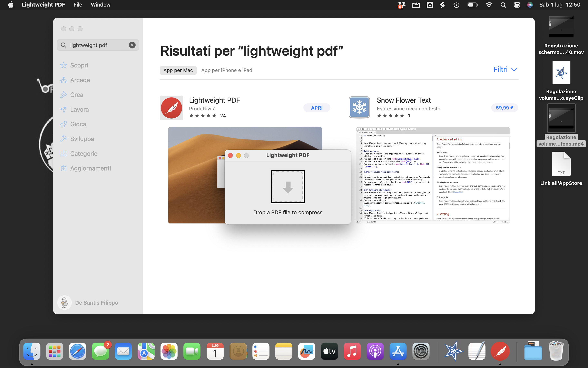Open Contacts from the Dock
This screenshot has height=368, width=588.
(x=238, y=351)
